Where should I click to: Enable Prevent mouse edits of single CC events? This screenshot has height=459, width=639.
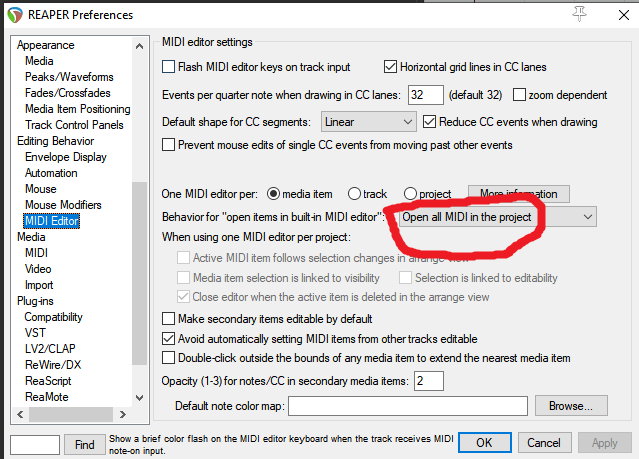click(168, 145)
